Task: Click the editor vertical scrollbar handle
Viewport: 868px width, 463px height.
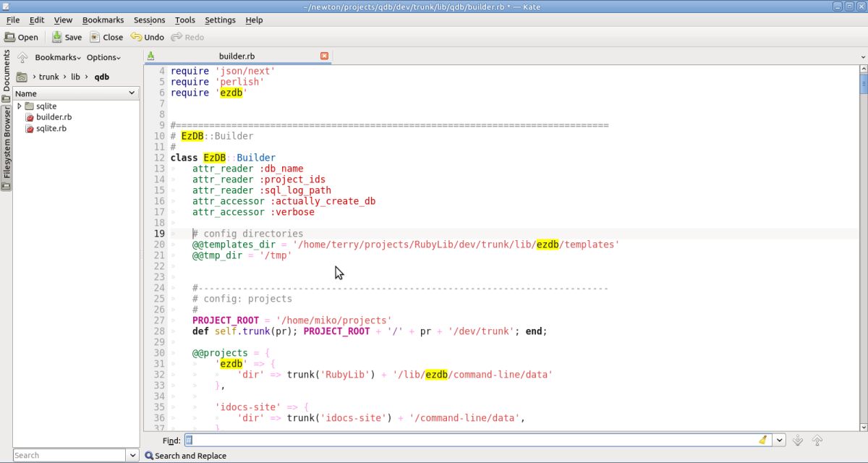Action: (864, 85)
